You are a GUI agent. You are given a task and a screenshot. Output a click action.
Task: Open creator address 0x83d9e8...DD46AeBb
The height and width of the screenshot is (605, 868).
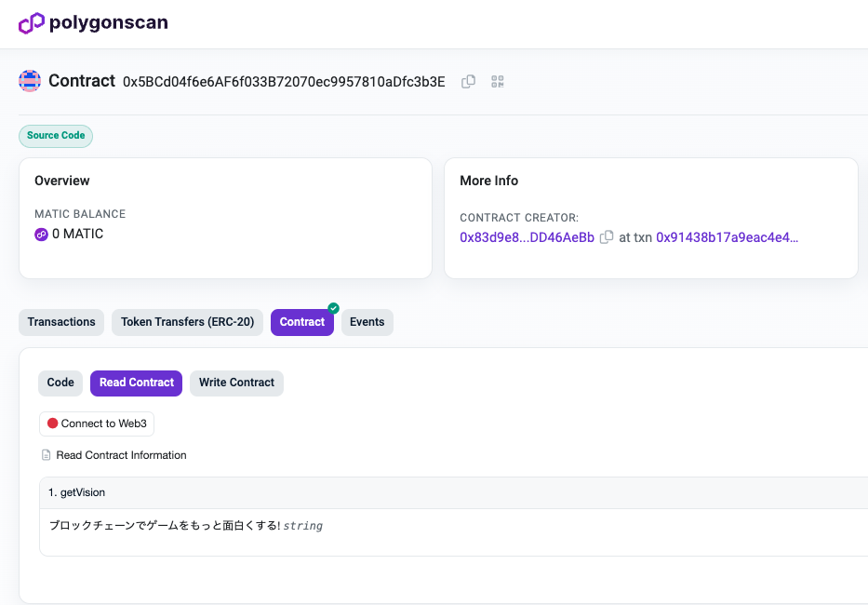527,237
